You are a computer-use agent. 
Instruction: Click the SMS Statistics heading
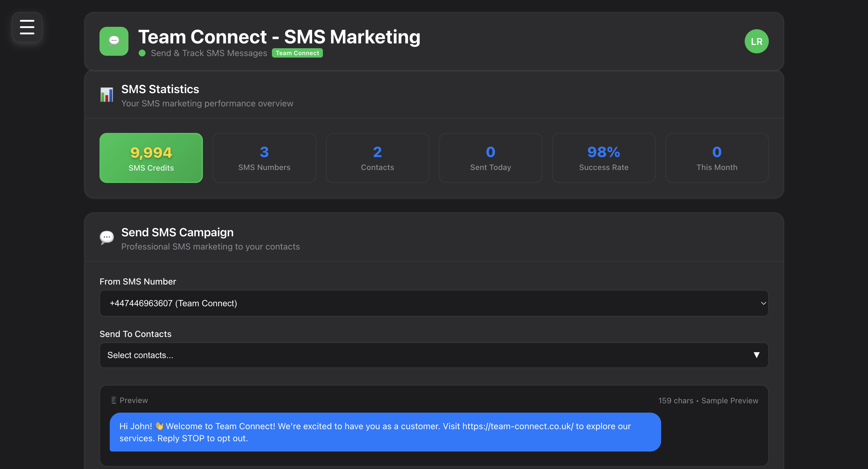160,89
